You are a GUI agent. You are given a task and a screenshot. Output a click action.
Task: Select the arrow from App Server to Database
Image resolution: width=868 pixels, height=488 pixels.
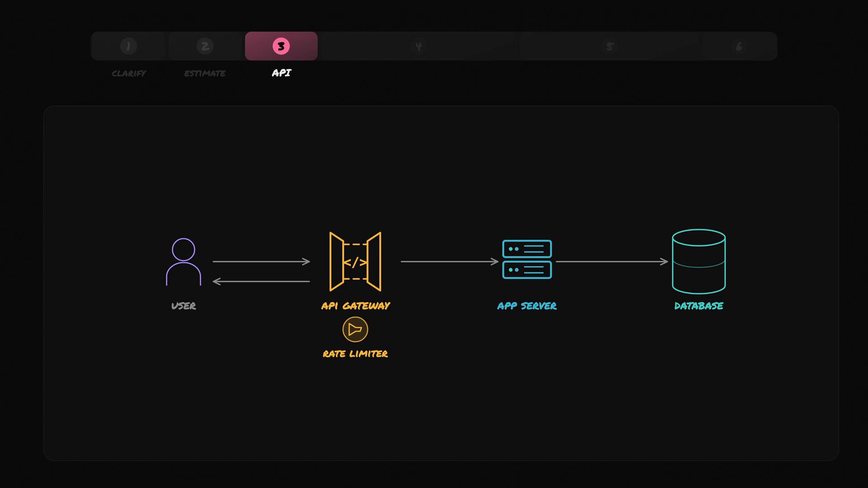(x=612, y=262)
